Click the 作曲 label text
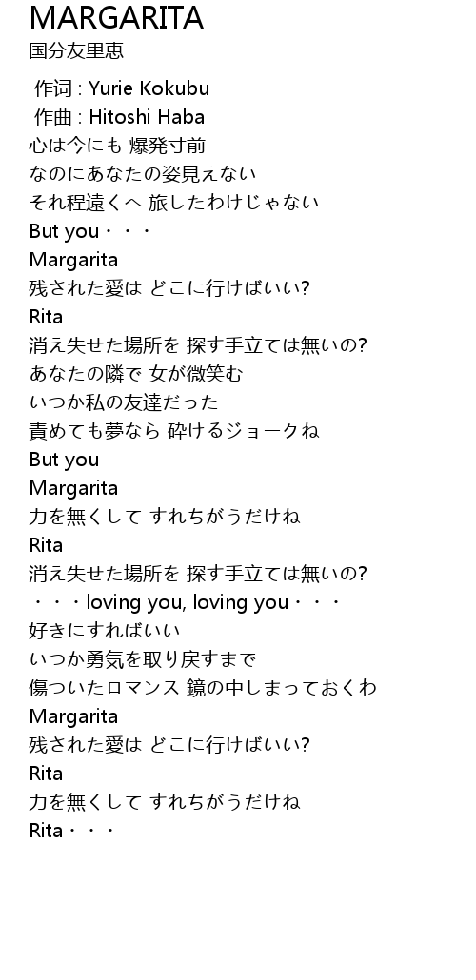The width and height of the screenshot is (476, 980). point(53,117)
